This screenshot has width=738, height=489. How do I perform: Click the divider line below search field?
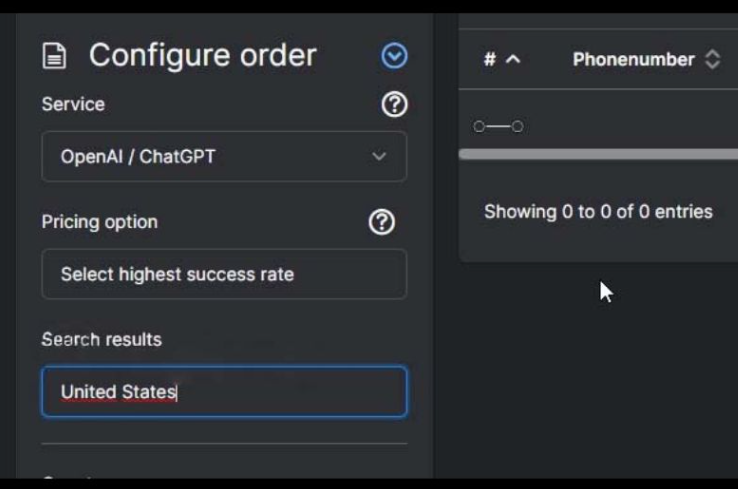(223, 443)
